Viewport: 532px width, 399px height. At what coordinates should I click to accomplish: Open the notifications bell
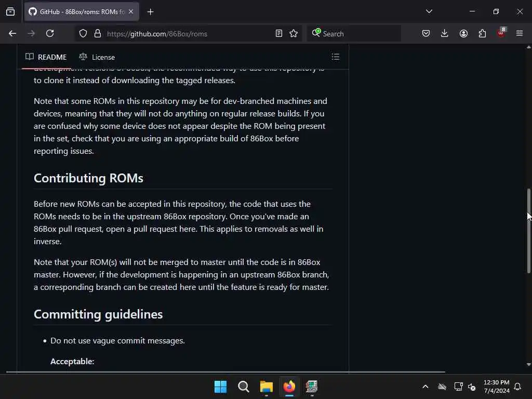[517, 387]
